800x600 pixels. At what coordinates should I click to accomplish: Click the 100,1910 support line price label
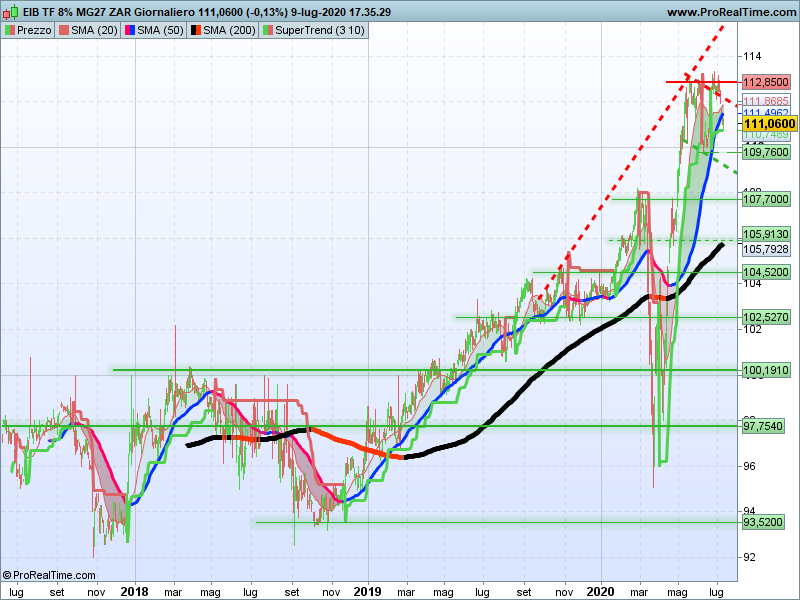coord(767,370)
